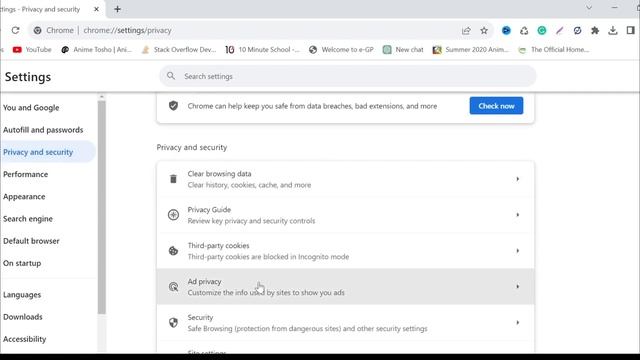The image size is (640, 360).
Task: Select Default browser in sidebar
Action: point(31,241)
